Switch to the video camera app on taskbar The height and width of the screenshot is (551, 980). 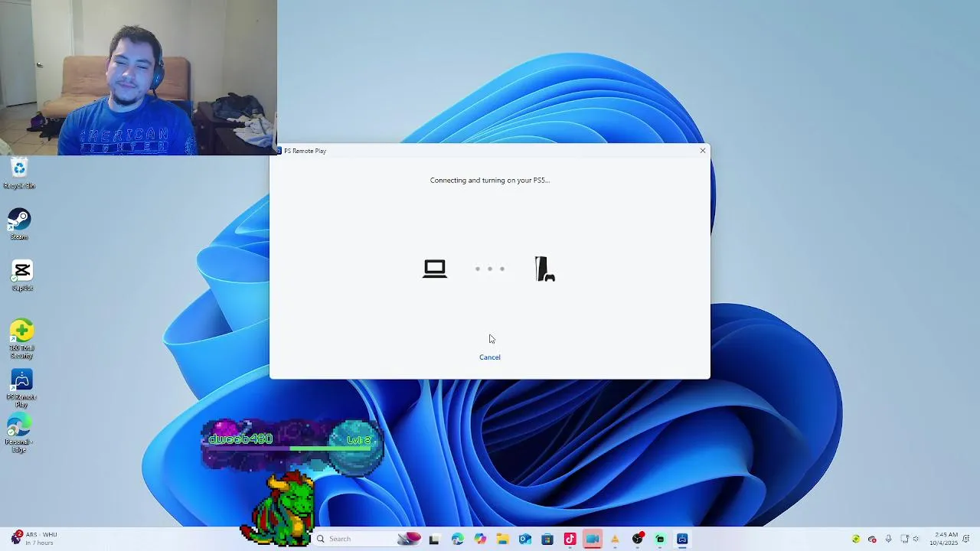[x=593, y=539]
